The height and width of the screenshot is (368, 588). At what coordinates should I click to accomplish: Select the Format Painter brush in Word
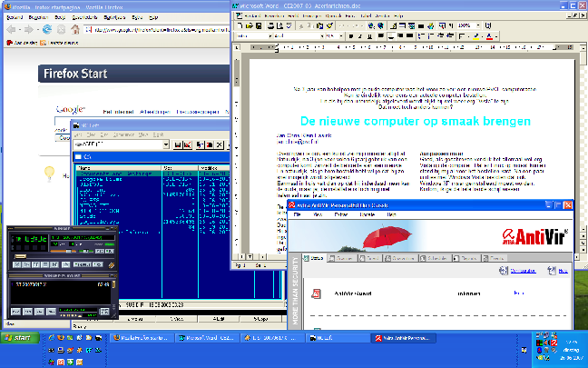click(x=329, y=25)
